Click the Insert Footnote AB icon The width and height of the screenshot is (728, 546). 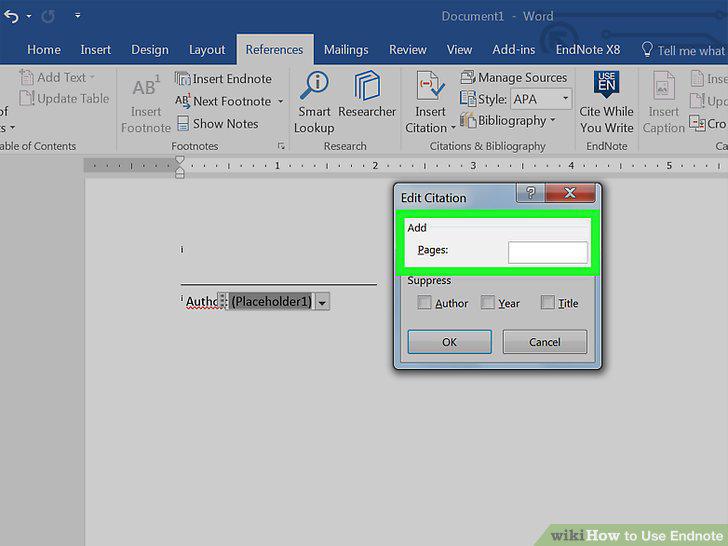pos(146,87)
